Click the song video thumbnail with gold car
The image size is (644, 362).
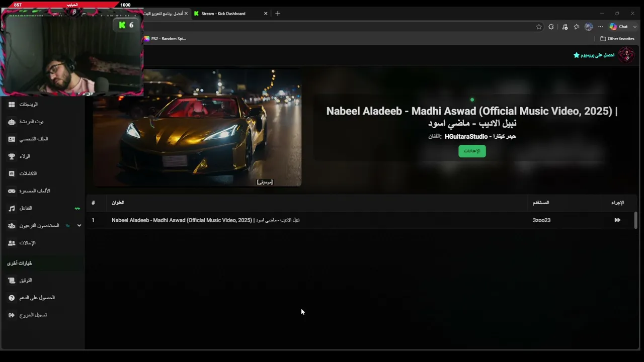pos(197,128)
